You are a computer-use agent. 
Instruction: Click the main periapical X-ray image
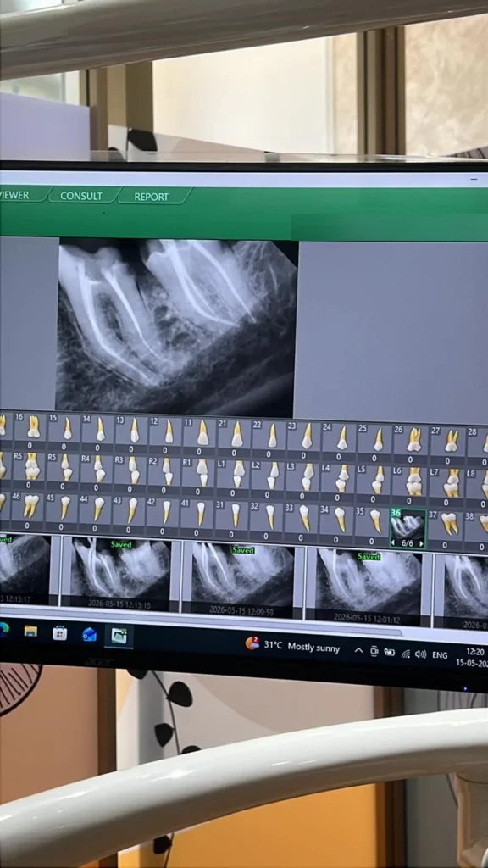coord(177,329)
